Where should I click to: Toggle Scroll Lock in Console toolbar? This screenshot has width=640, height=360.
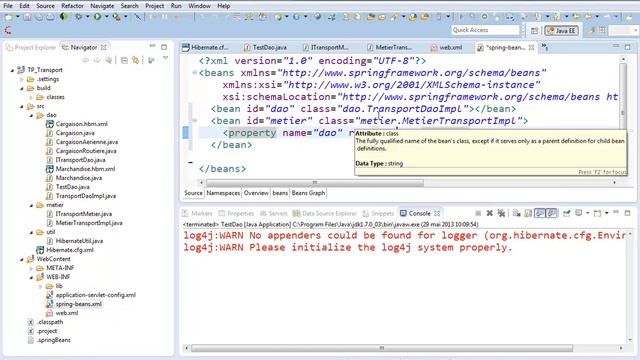(x=528, y=213)
